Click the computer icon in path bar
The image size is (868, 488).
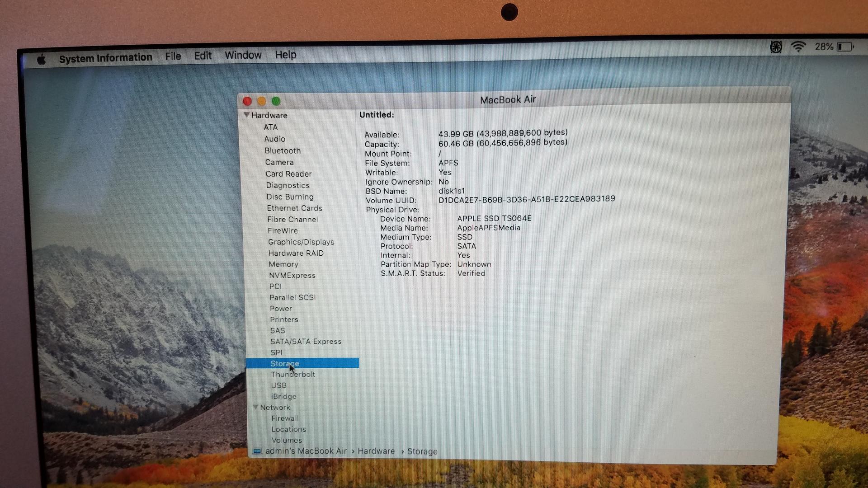point(257,451)
